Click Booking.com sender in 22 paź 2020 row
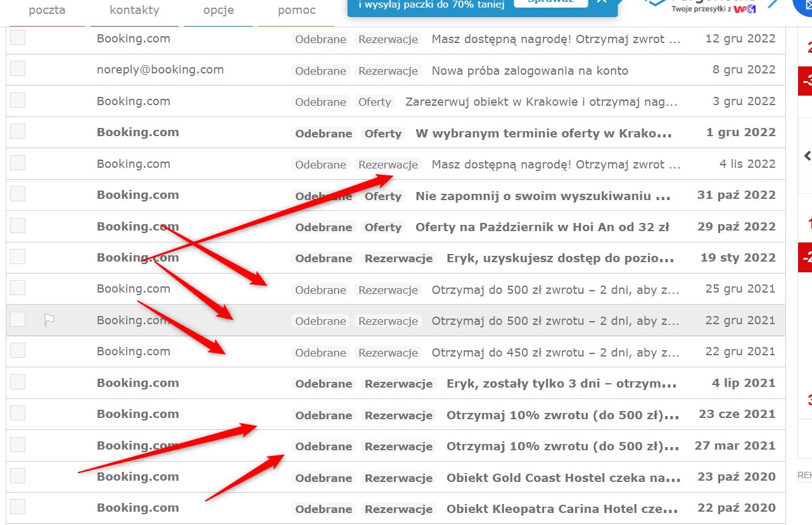The height and width of the screenshot is (525, 812). click(x=137, y=508)
